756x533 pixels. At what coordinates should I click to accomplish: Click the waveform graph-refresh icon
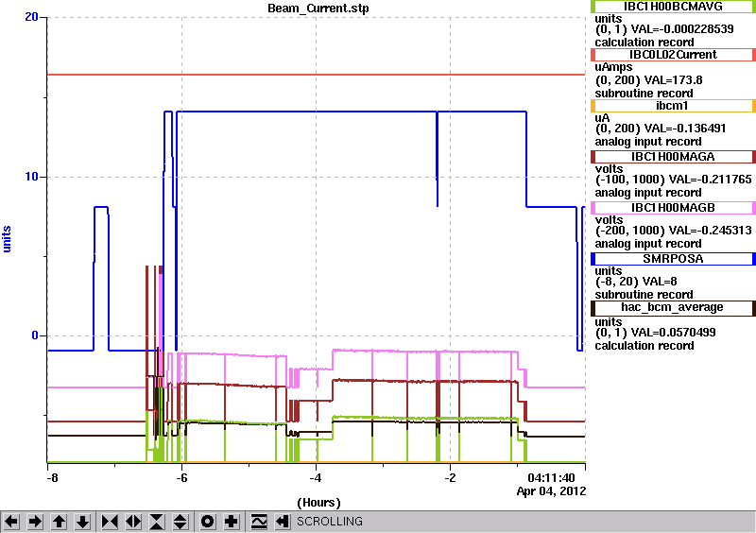pyautogui.click(x=259, y=522)
